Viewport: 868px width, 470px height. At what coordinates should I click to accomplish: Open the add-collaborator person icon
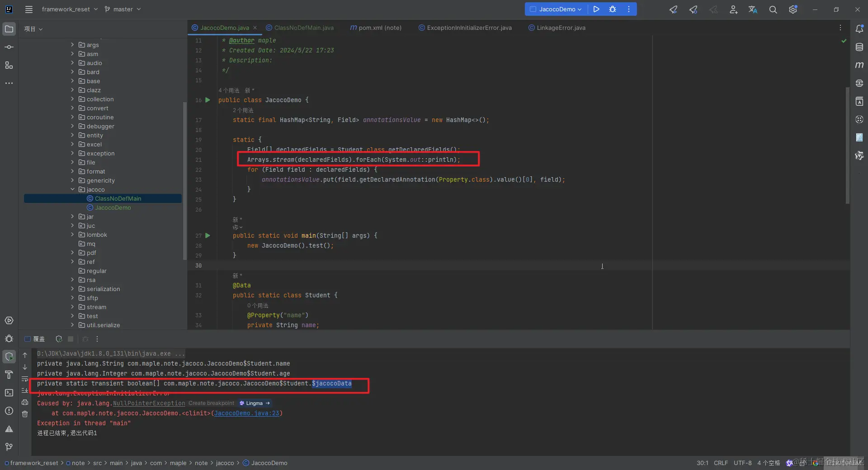733,9
